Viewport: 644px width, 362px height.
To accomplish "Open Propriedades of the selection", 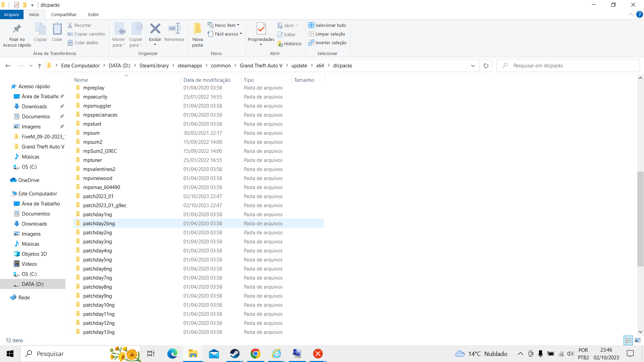I will 261,35.
